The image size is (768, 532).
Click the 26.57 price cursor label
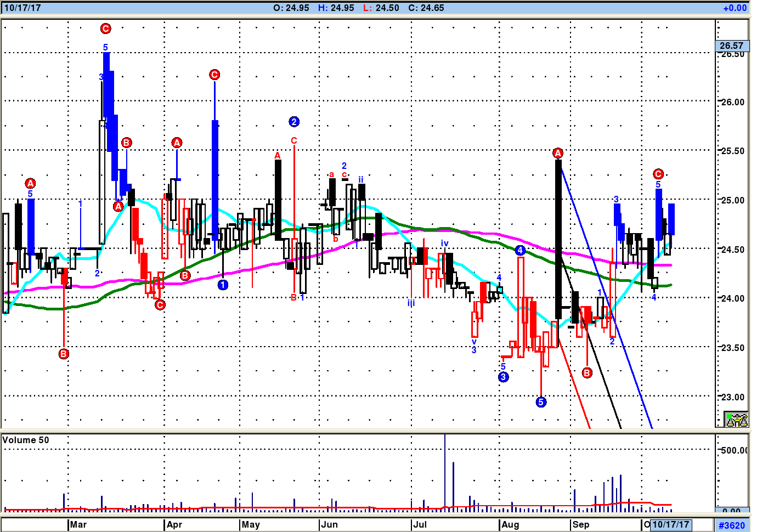pos(732,46)
